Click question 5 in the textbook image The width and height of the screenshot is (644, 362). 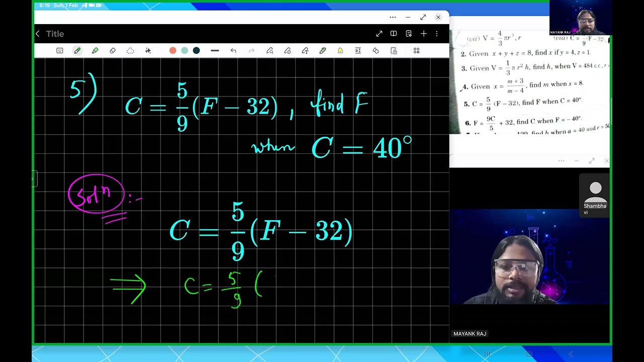(x=523, y=103)
